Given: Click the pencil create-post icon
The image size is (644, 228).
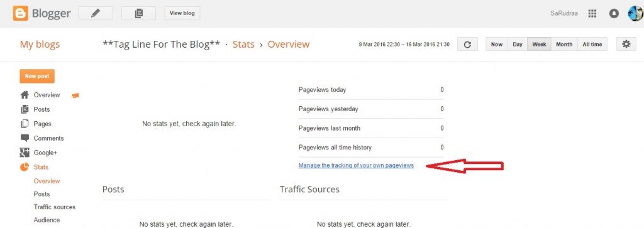Looking at the screenshot, I should pos(96,13).
